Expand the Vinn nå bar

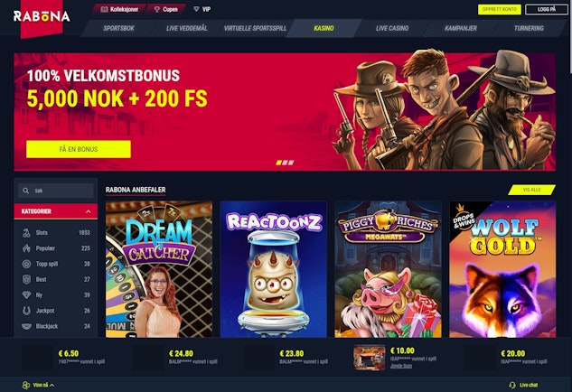click(x=38, y=385)
